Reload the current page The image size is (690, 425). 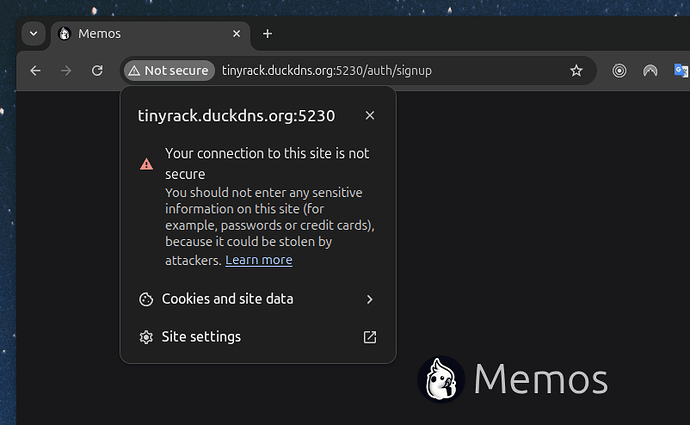pyautogui.click(x=97, y=70)
